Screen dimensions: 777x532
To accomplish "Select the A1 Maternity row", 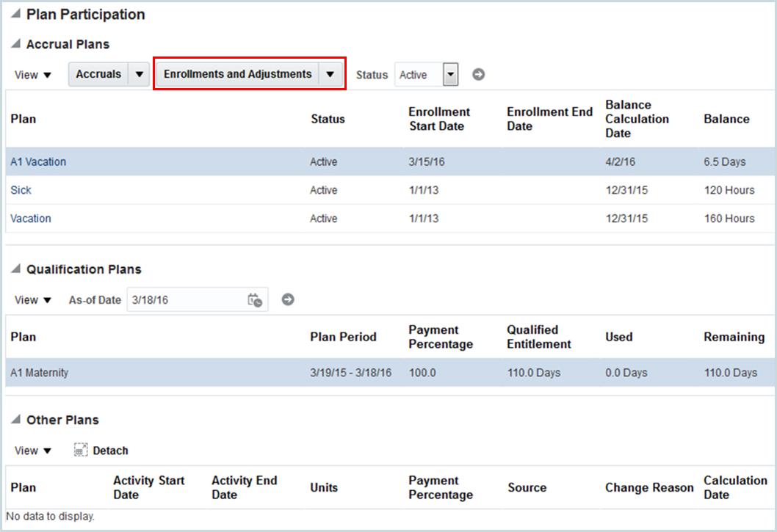I will (184, 372).
